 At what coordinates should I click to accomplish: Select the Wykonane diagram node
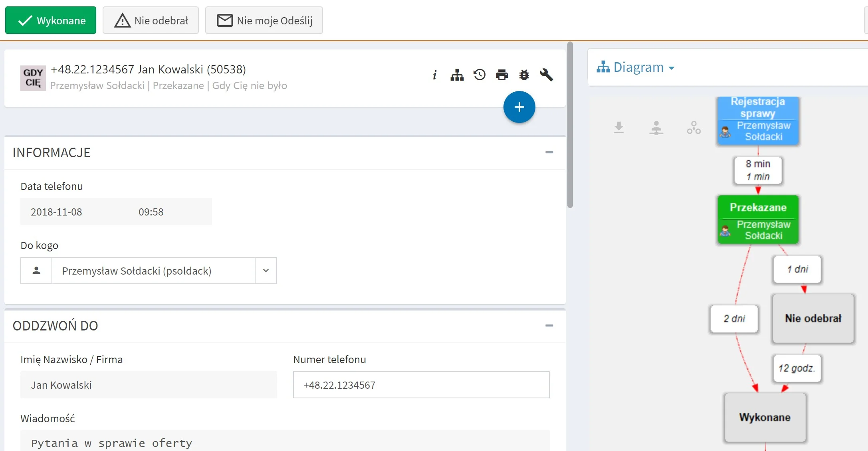pos(765,417)
